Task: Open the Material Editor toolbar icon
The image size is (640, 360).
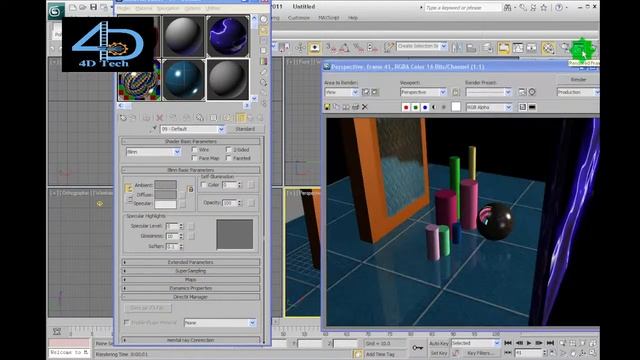Action: pos(549,48)
